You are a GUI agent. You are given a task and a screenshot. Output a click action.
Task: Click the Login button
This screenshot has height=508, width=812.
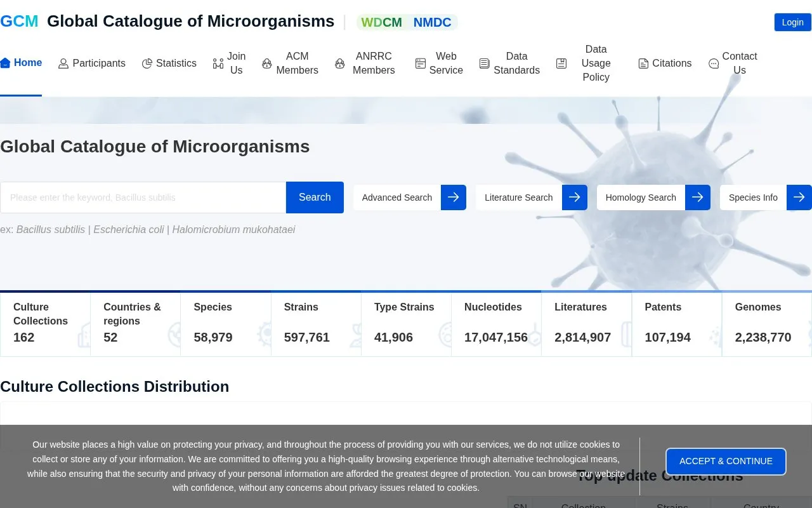[x=793, y=22]
